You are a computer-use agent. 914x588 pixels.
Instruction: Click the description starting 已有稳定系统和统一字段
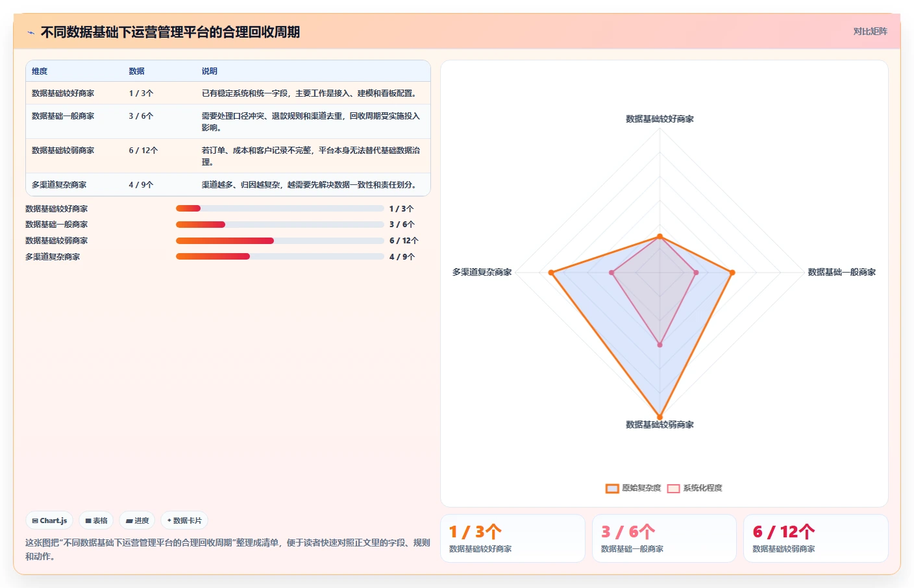tap(310, 93)
